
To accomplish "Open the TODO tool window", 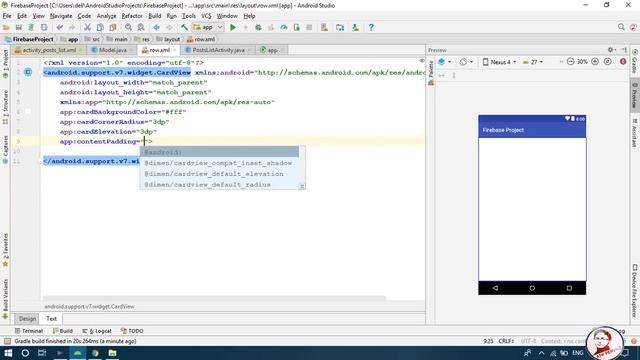I will pyautogui.click(x=132, y=331).
